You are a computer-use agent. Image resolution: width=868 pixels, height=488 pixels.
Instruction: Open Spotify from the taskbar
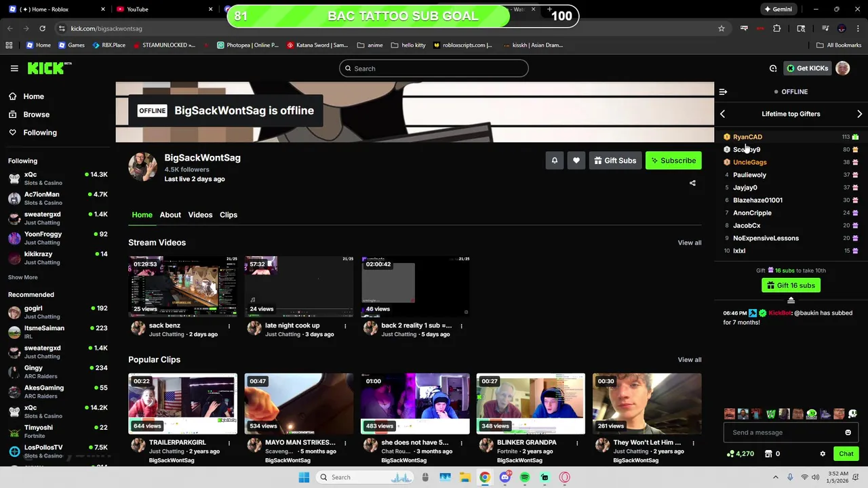click(x=525, y=477)
